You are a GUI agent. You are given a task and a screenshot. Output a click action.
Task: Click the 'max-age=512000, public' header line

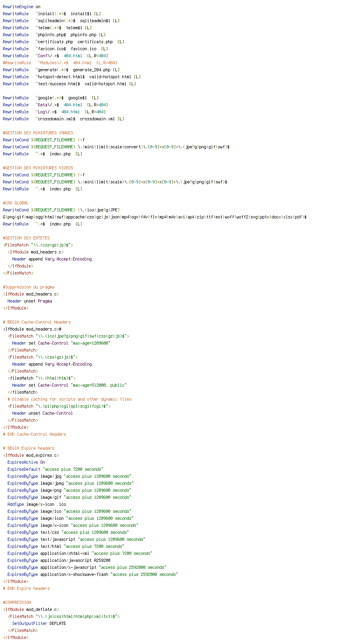coord(69,385)
